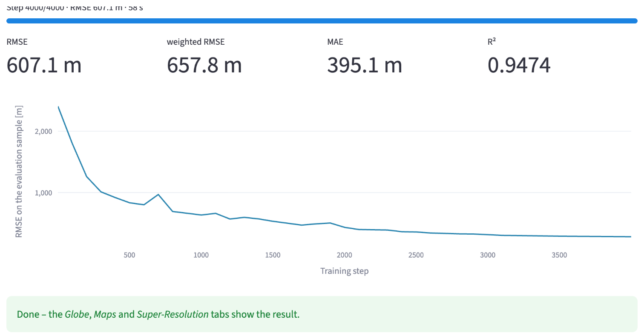Image resolution: width=644 pixels, height=336 pixels.
Task: Click Super-Resolution in the Done message
Action: click(x=173, y=315)
